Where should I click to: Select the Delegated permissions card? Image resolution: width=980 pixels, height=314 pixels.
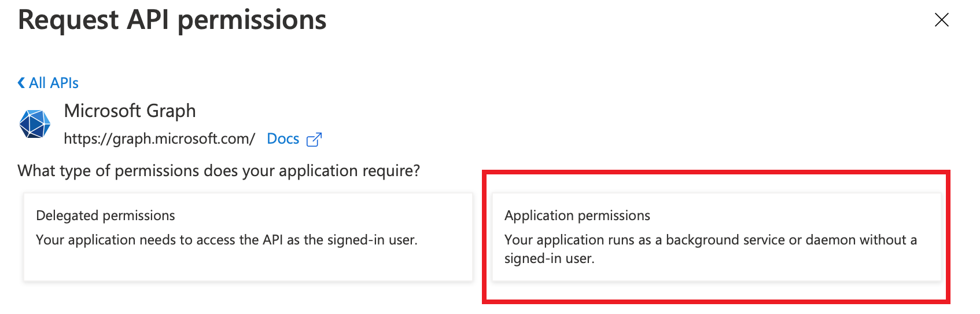tap(248, 237)
